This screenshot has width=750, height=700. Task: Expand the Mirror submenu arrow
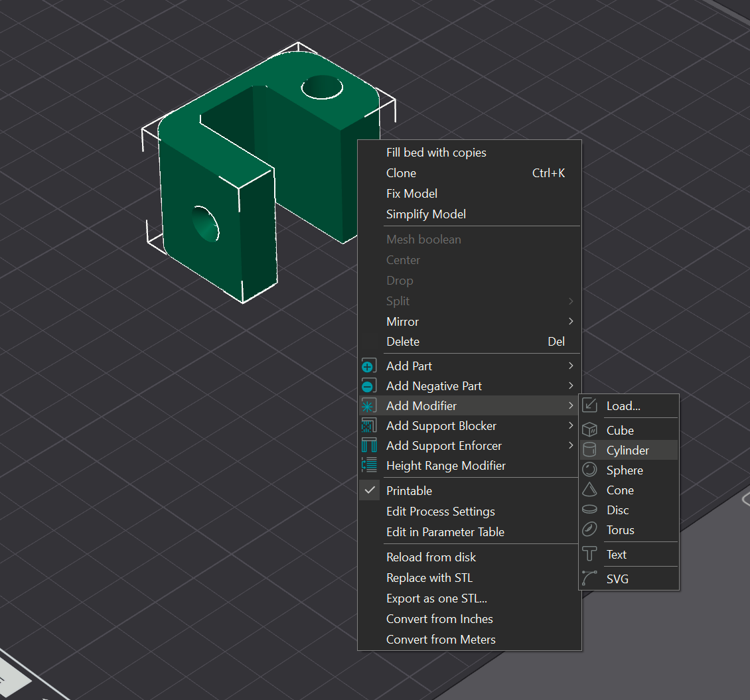[571, 321]
